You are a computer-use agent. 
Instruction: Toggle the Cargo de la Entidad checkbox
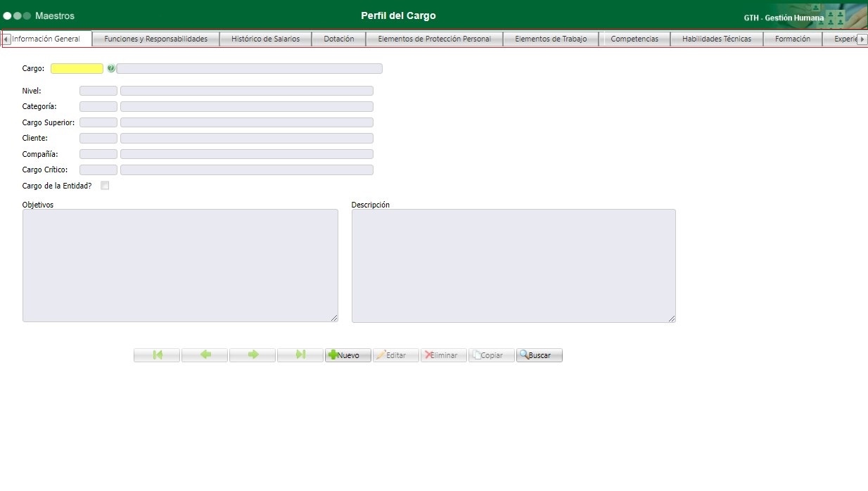pyautogui.click(x=105, y=186)
